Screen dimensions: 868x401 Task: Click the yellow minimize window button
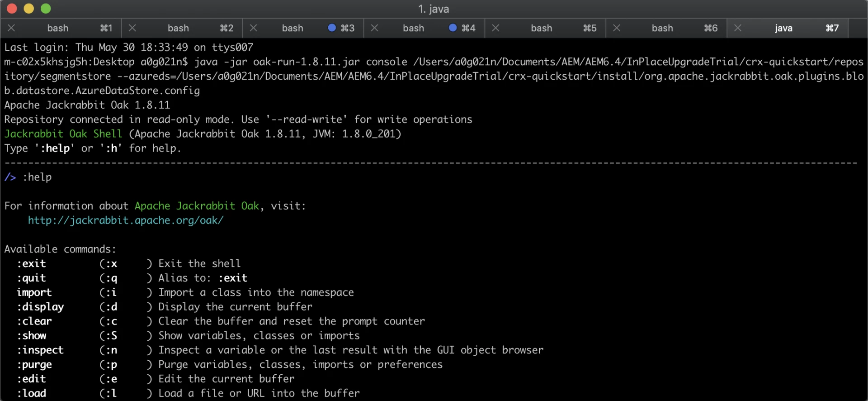click(29, 9)
